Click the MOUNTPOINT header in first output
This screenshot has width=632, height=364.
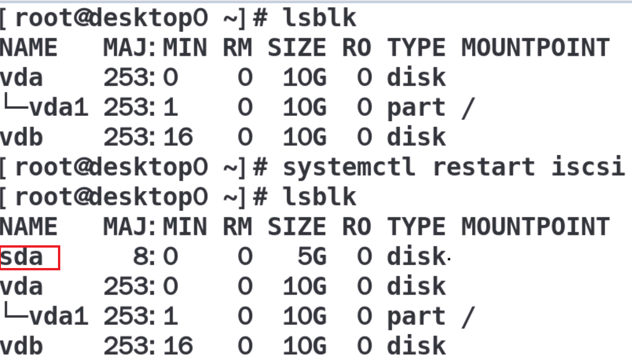(535, 48)
